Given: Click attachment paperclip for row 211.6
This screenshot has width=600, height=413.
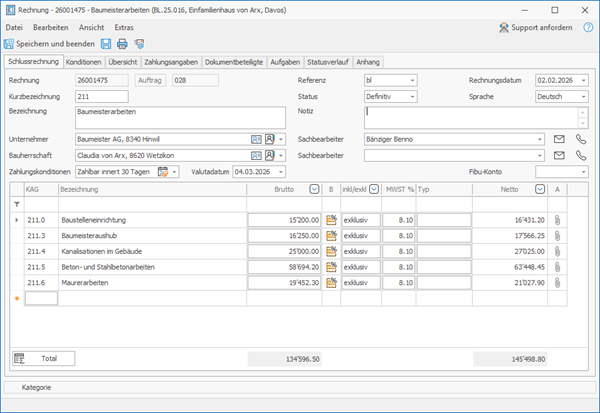Looking at the screenshot, I should pos(558,283).
